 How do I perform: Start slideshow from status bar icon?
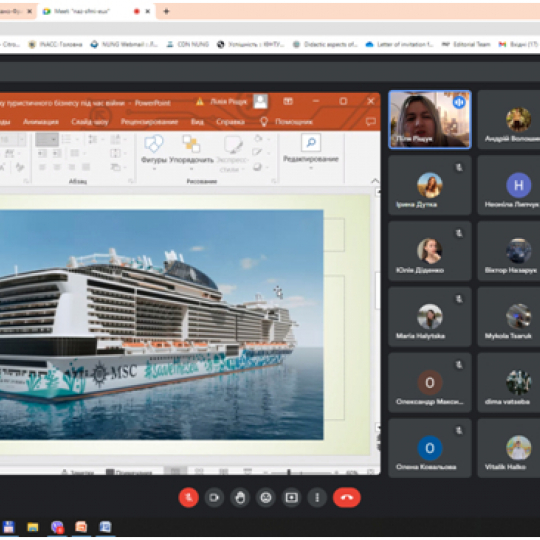click(x=247, y=471)
